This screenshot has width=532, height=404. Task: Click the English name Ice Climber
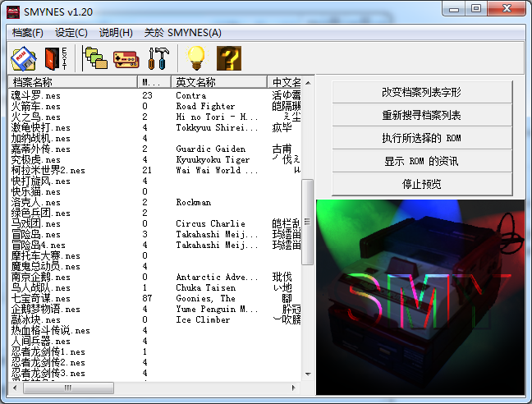coord(203,319)
